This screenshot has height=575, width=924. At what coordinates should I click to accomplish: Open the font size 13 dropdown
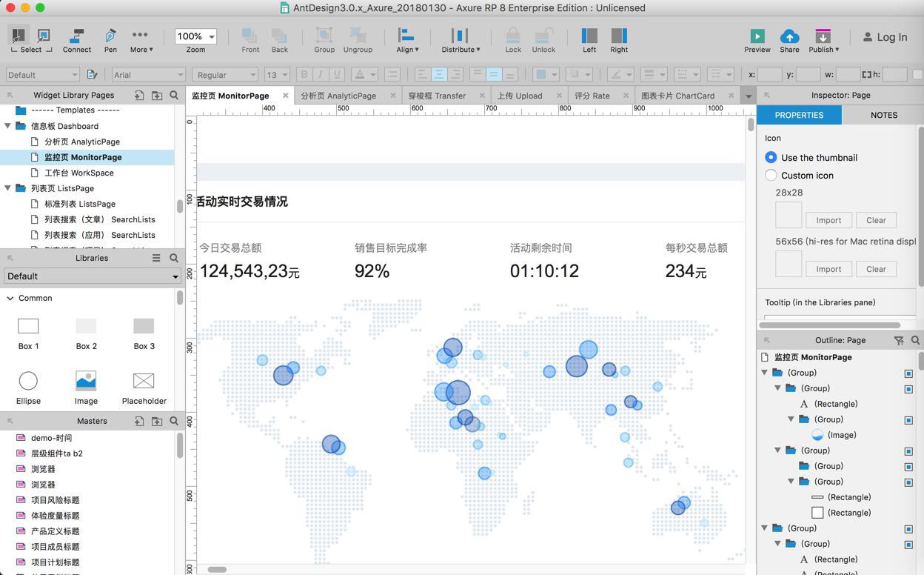coord(276,74)
